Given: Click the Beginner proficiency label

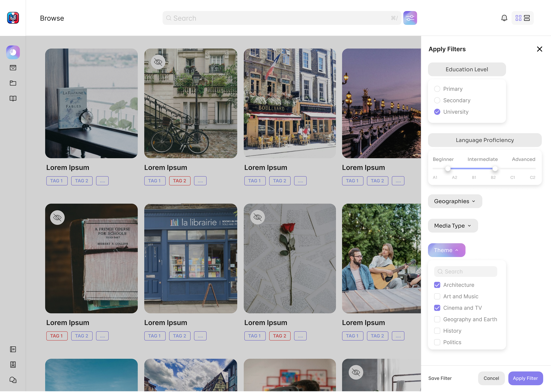Looking at the screenshot, I should pyautogui.click(x=443, y=160).
